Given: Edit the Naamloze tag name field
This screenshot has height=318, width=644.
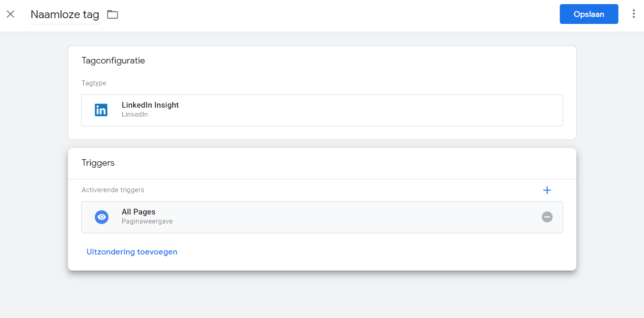Looking at the screenshot, I should [65, 15].
